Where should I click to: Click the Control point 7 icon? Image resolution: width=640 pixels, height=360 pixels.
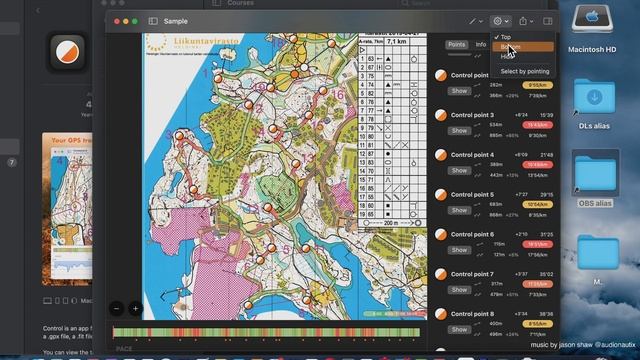click(x=441, y=274)
